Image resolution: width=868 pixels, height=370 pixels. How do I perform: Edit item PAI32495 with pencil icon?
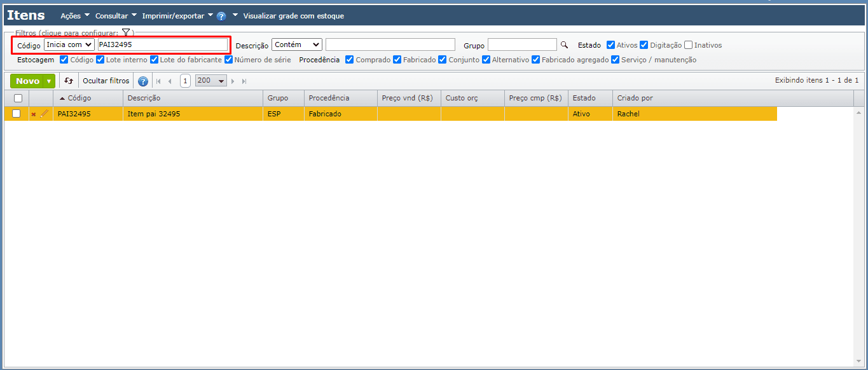[x=44, y=114]
